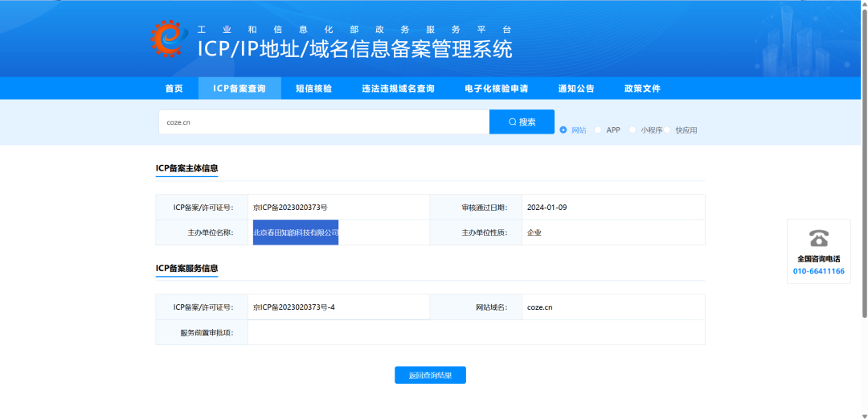Image resolution: width=868 pixels, height=420 pixels.
Task: Click the 搜索 search button
Action: [x=522, y=122]
